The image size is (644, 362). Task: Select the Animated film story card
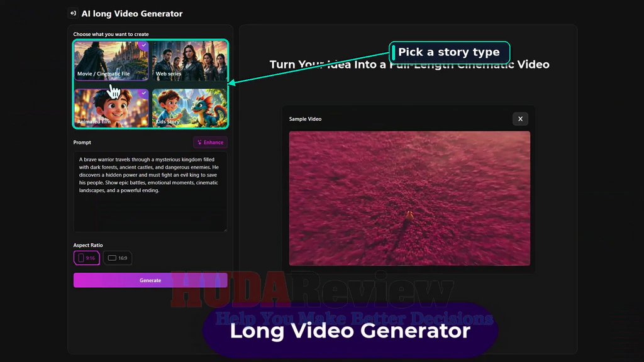click(x=111, y=108)
